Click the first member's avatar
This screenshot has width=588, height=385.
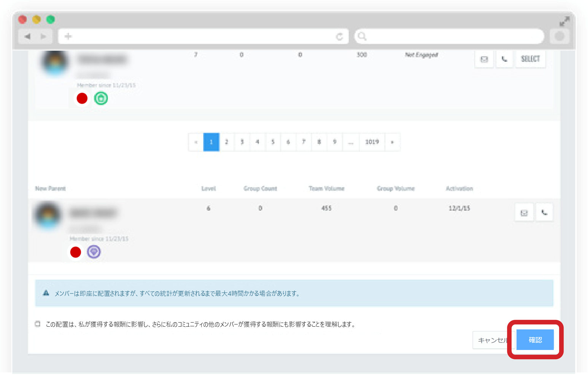(x=56, y=62)
